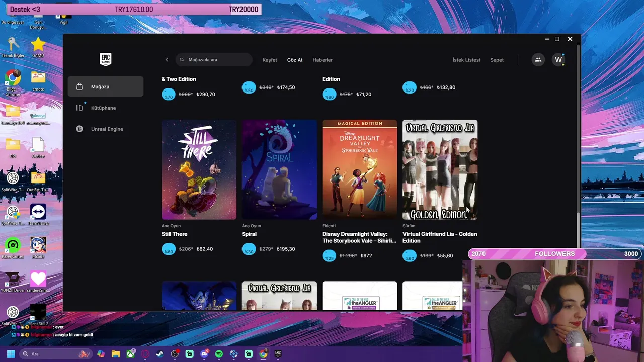Screen dimensions: 644x362
Task: Open the Bilge Chrome desktop shortcut
Action: (13, 83)
